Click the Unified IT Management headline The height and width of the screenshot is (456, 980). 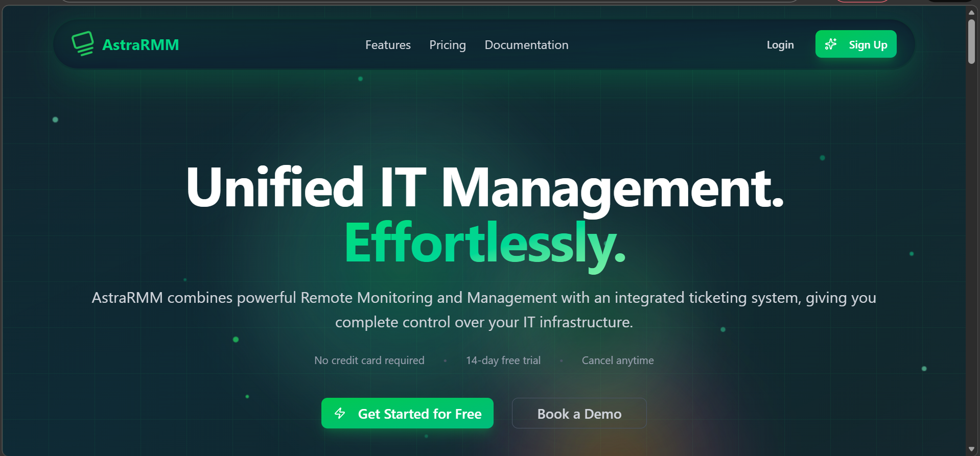pyautogui.click(x=484, y=187)
